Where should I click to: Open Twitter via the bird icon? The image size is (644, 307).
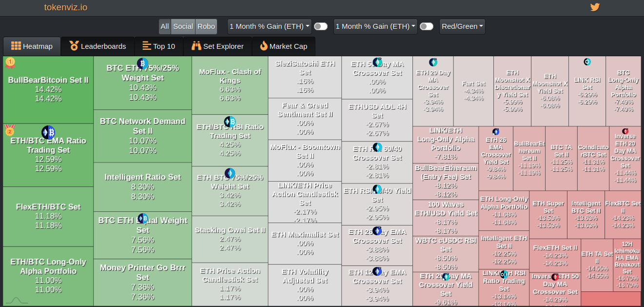coord(595,7)
